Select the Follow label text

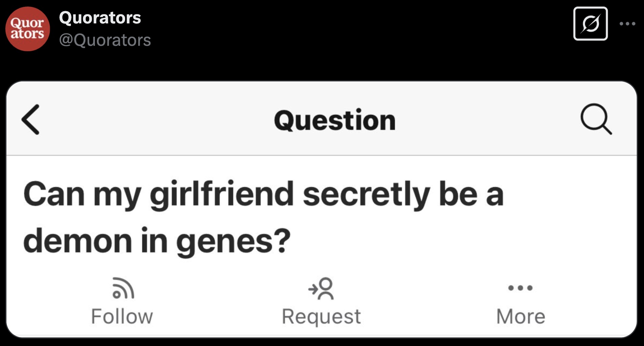[x=122, y=316]
